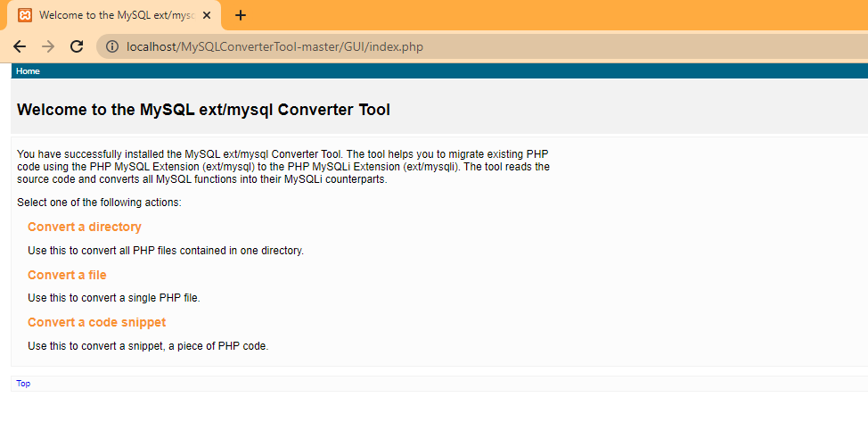Open the Convert a code snippet link
This screenshot has height=422, width=868.
[97, 322]
